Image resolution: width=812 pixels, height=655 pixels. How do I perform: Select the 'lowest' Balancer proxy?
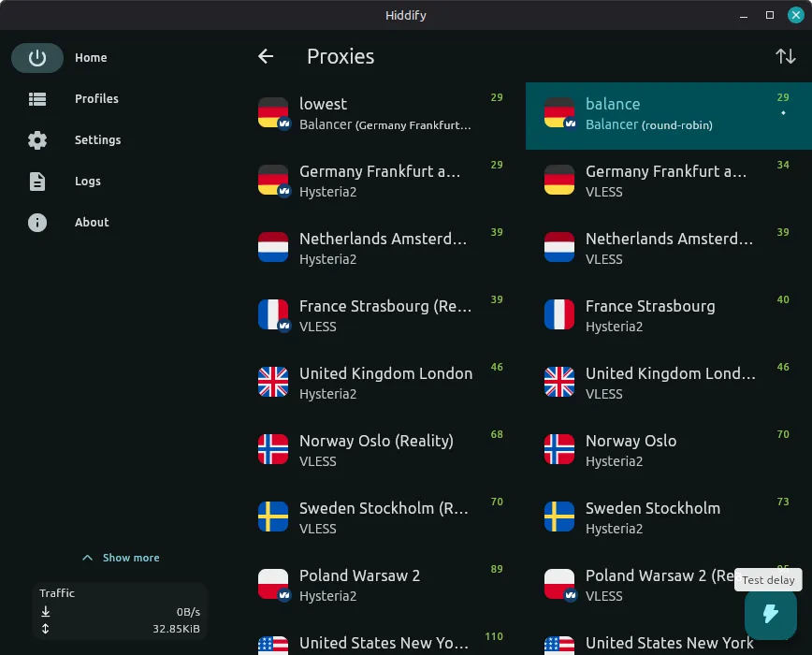pyautogui.click(x=383, y=115)
